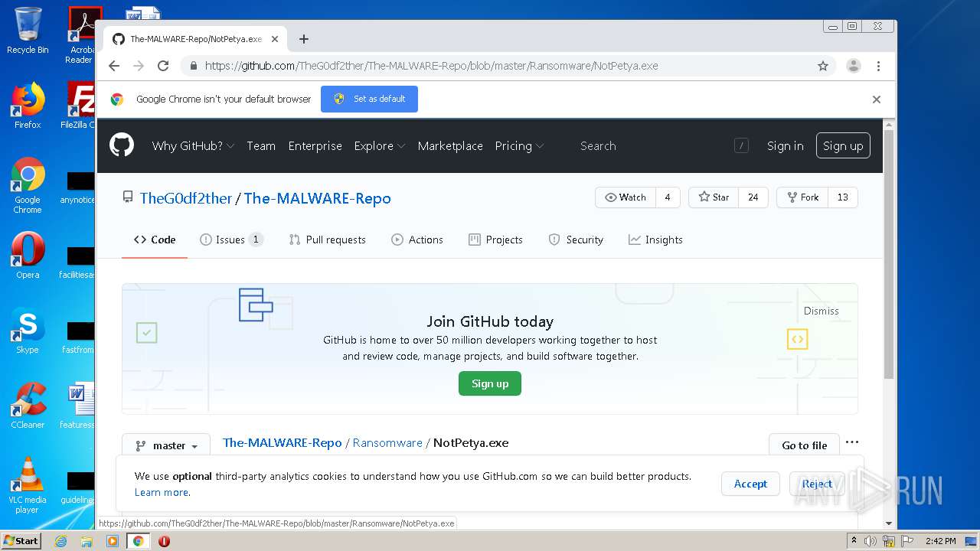This screenshot has height=551, width=980.
Task: Open Chrome's three-dot menu
Action: [x=878, y=66]
